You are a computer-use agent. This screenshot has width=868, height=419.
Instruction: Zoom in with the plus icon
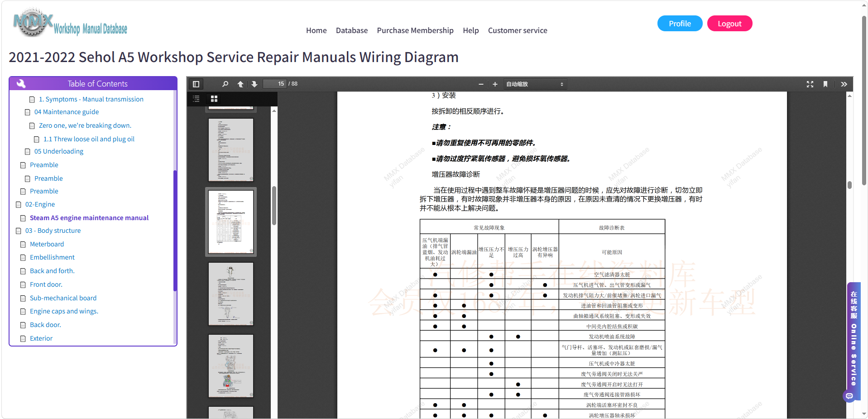point(495,84)
